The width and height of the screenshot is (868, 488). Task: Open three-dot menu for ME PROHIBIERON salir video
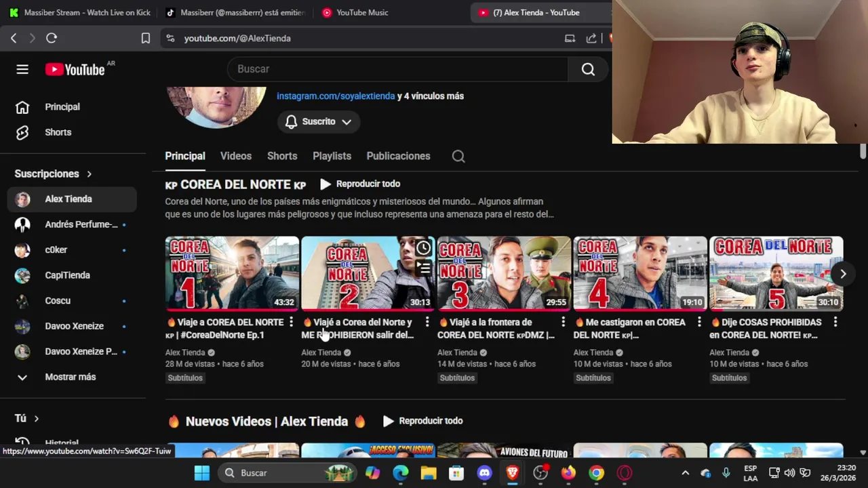tap(427, 322)
